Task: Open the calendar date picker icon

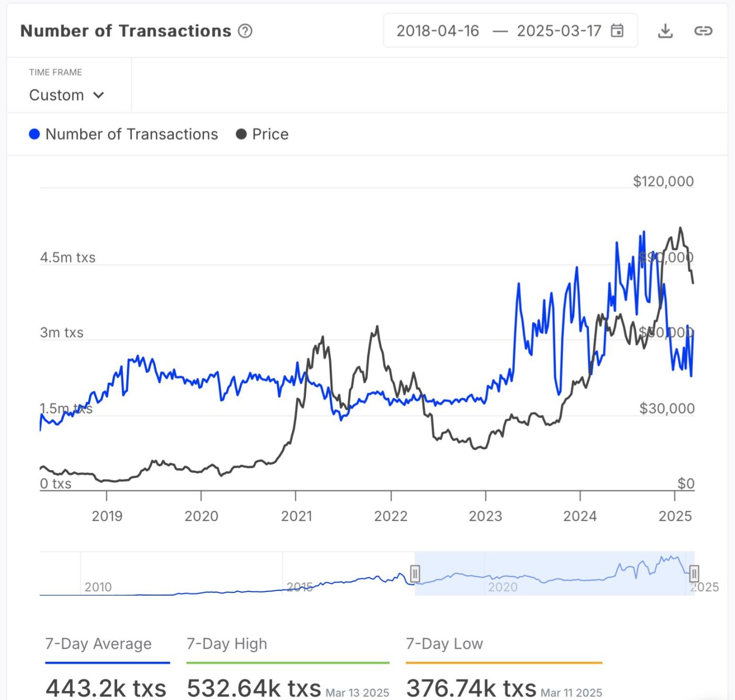Action: click(617, 31)
